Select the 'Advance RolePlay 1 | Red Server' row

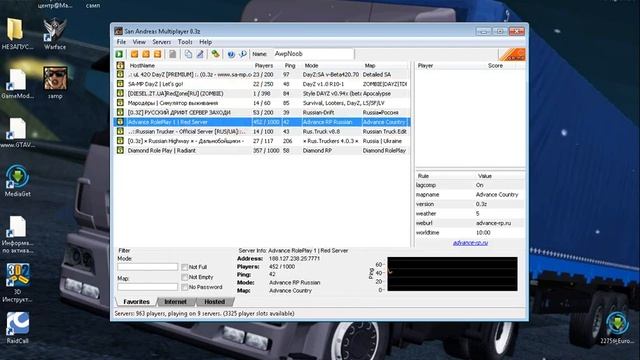[x=262, y=122]
